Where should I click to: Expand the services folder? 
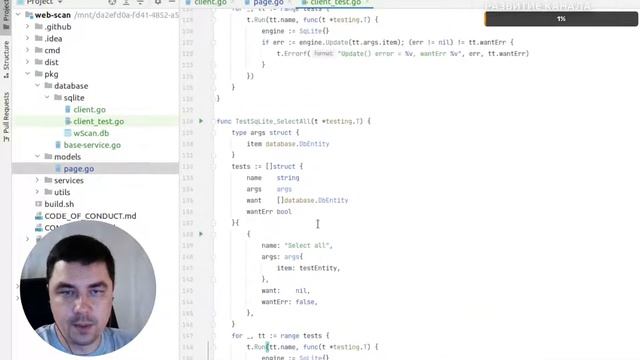(38, 180)
